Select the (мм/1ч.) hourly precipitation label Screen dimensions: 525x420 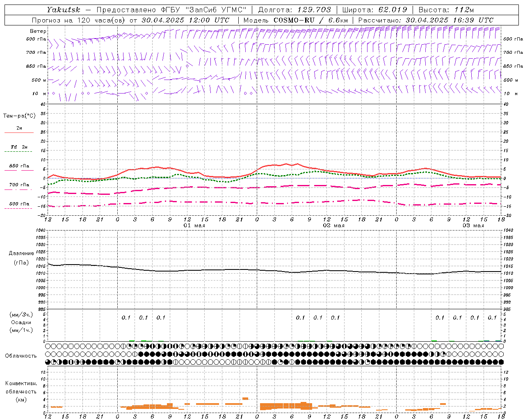(21, 330)
